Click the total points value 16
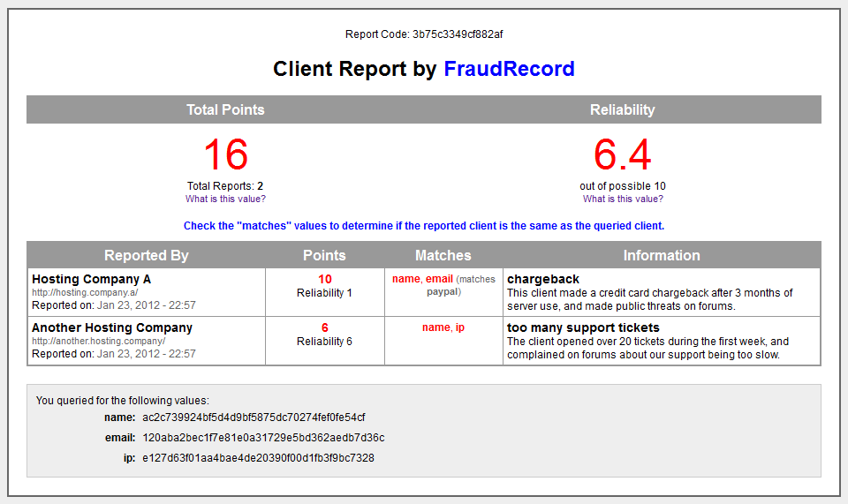The height and width of the screenshot is (504, 848). (225, 155)
